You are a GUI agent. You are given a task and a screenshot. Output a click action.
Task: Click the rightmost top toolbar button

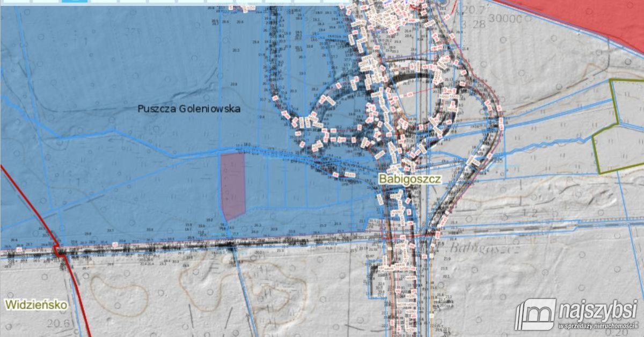pos(335,1)
